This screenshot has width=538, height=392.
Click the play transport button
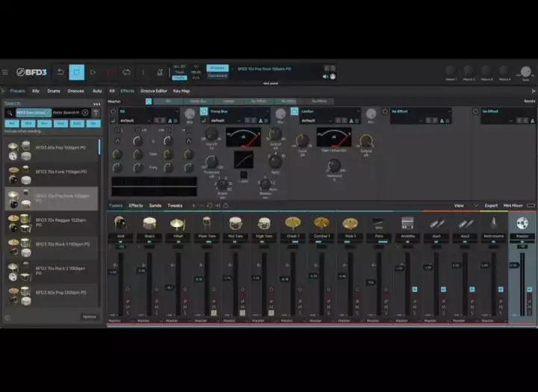pyautogui.click(x=93, y=72)
